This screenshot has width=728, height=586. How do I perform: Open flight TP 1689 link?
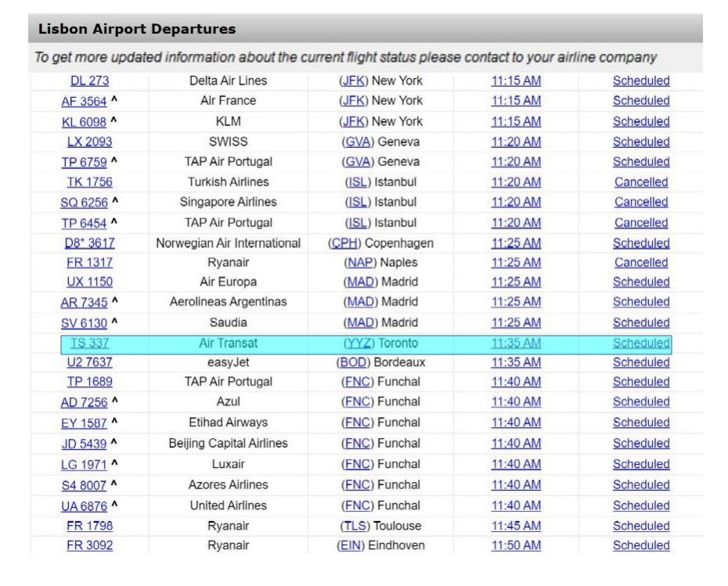coord(89,382)
